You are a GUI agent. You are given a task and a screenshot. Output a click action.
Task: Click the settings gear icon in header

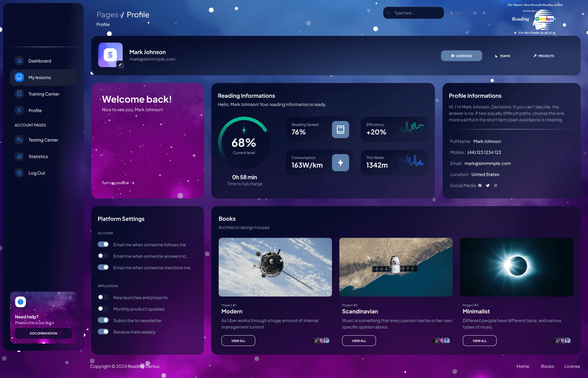pyautogui.click(x=475, y=13)
